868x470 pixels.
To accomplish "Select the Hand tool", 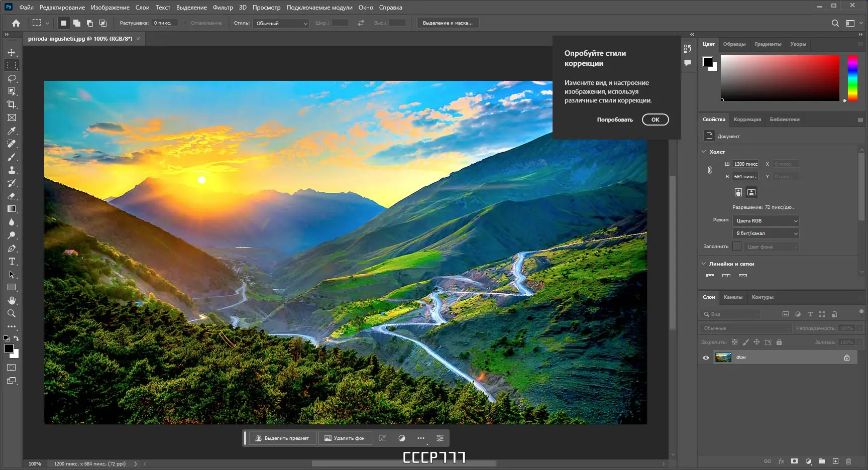I will point(11,300).
